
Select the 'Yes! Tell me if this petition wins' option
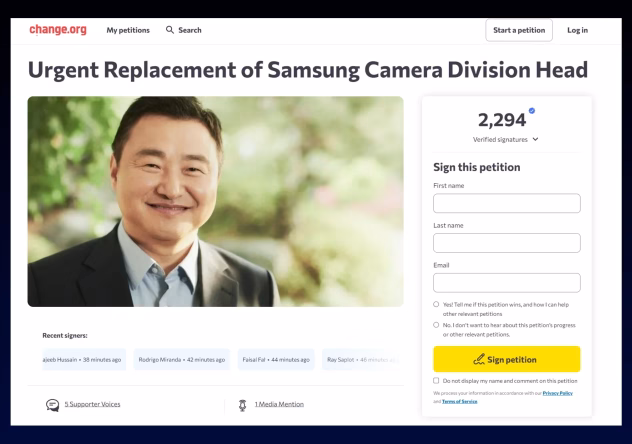point(436,304)
